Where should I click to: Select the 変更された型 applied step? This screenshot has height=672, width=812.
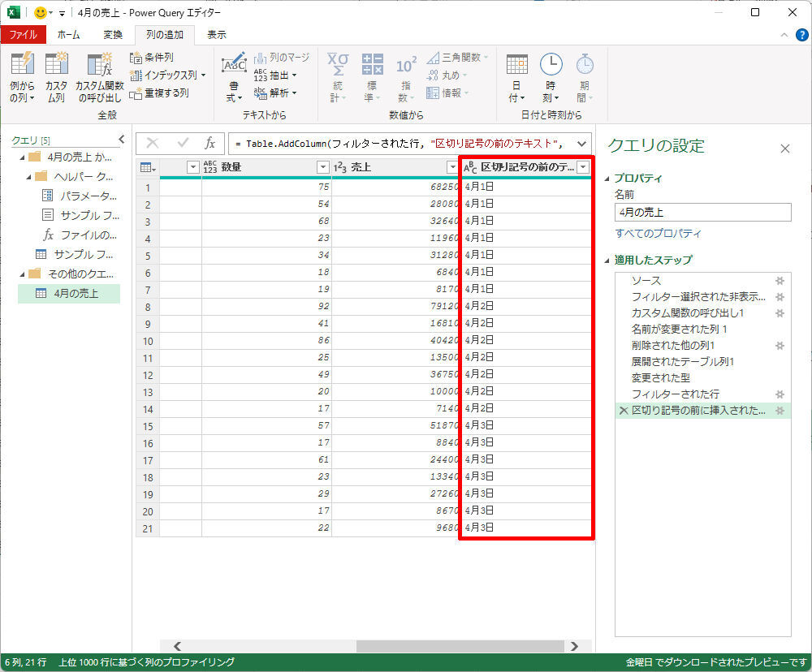pyautogui.click(x=660, y=377)
